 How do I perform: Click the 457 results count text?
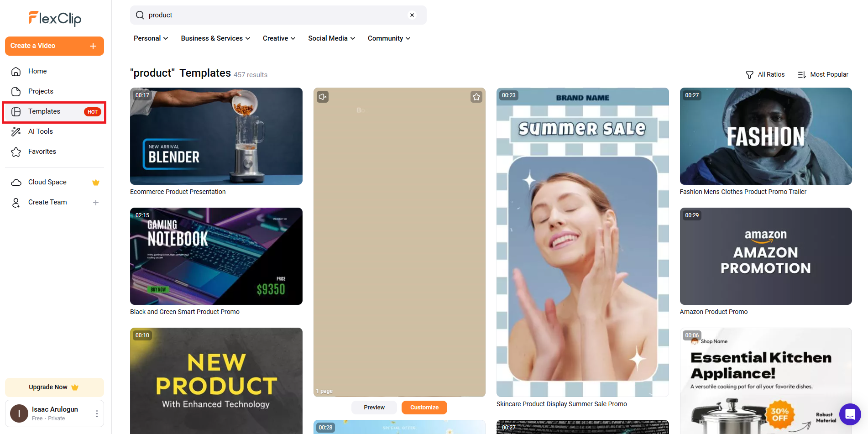[x=251, y=75]
